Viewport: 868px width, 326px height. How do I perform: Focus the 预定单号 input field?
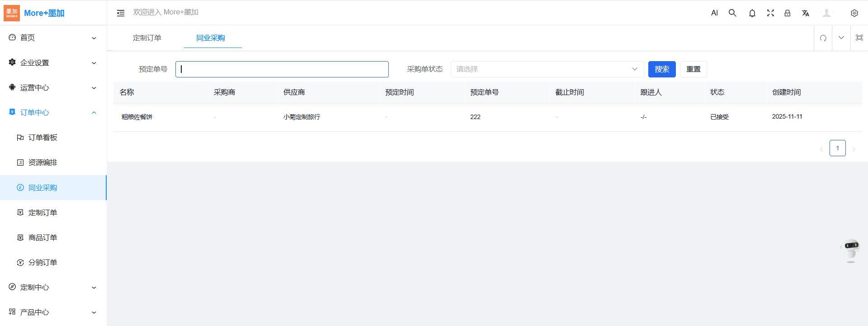(282, 69)
